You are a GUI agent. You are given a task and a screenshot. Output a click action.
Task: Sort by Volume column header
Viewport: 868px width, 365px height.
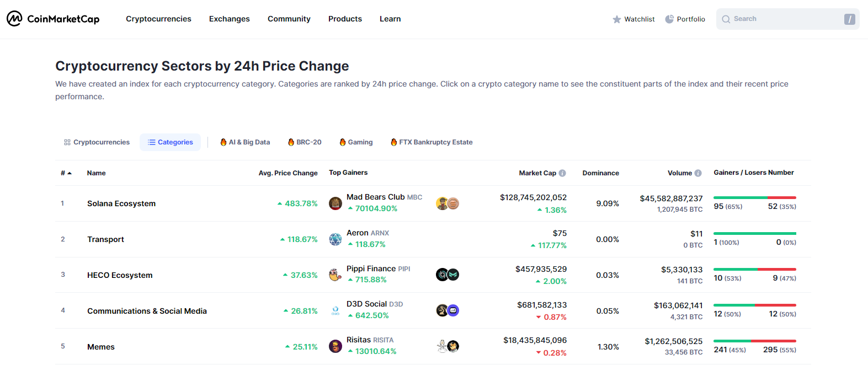[680, 173]
